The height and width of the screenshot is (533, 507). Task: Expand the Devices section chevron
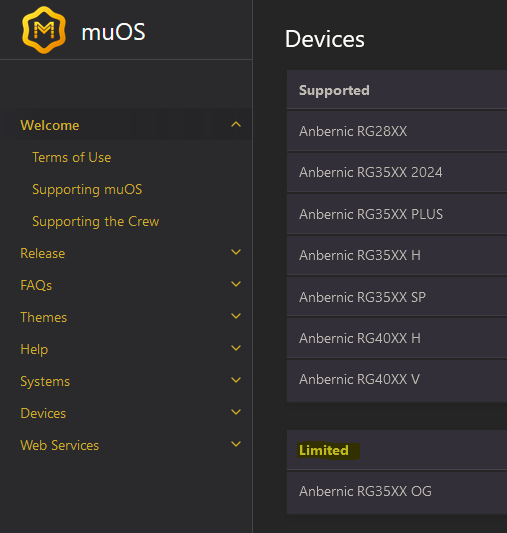tap(236, 412)
